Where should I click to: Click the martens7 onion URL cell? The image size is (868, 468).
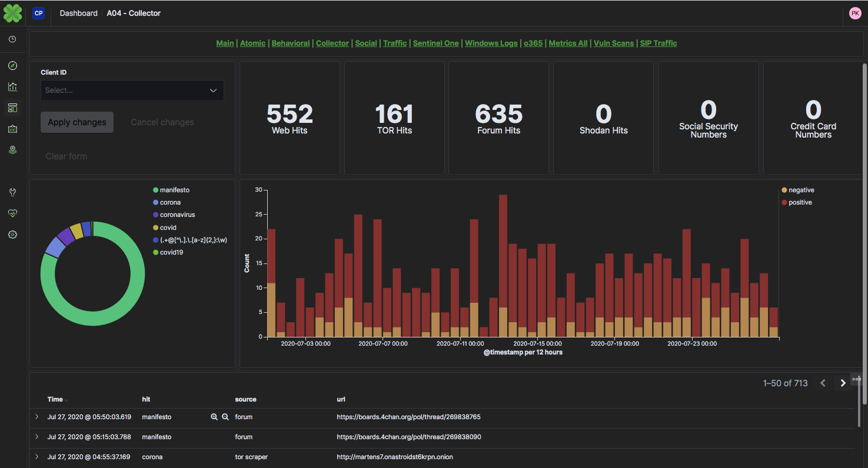[x=395, y=457]
